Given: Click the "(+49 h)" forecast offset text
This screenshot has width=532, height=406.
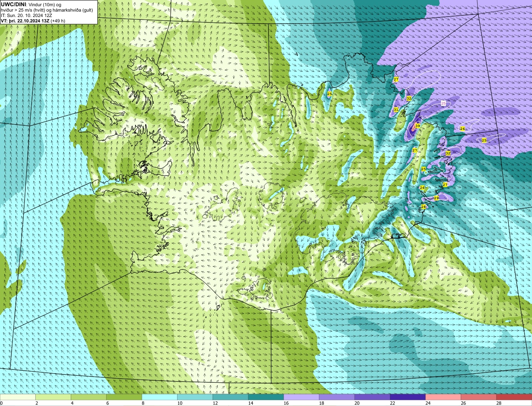Looking at the screenshot, I should click(58, 21).
